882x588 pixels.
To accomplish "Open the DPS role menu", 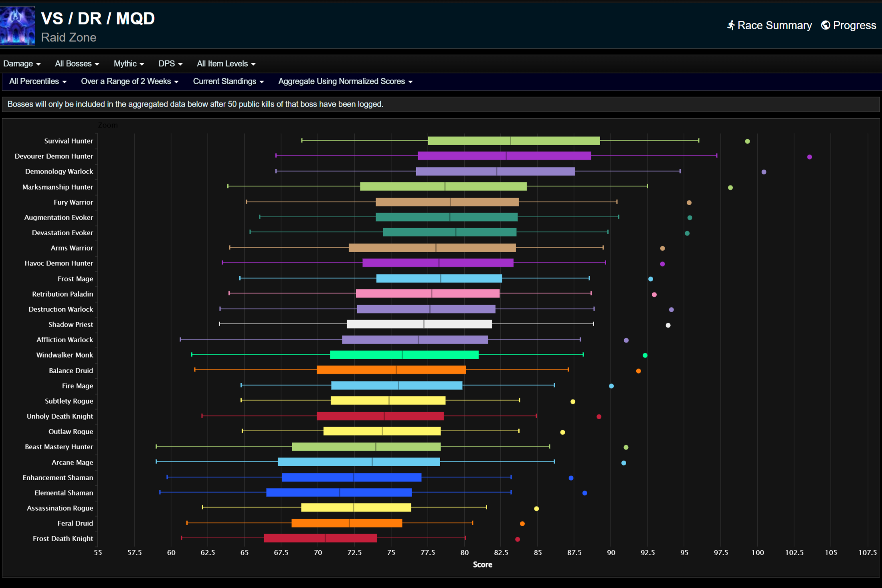I will coord(170,64).
